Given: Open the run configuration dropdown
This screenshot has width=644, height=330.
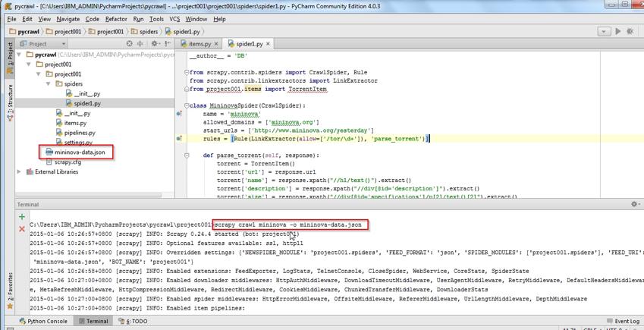Looking at the screenshot, I should click(x=604, y=31).
